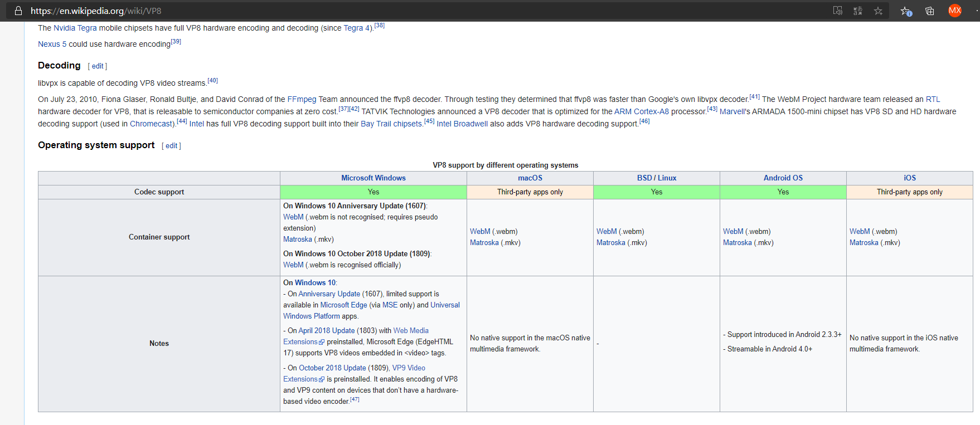The image size is (980, 425).
Task: Open the Intel Broadwell link
Action: 462,124
